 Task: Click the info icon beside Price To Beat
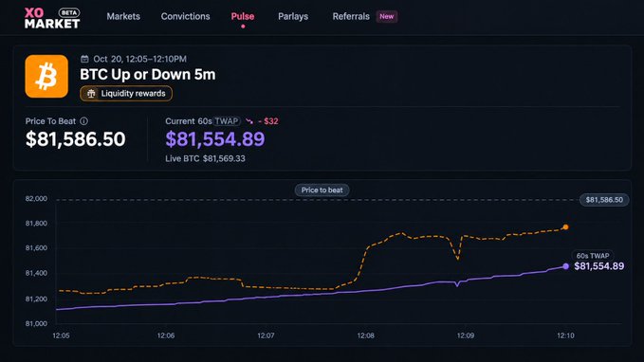coord(83,121)
